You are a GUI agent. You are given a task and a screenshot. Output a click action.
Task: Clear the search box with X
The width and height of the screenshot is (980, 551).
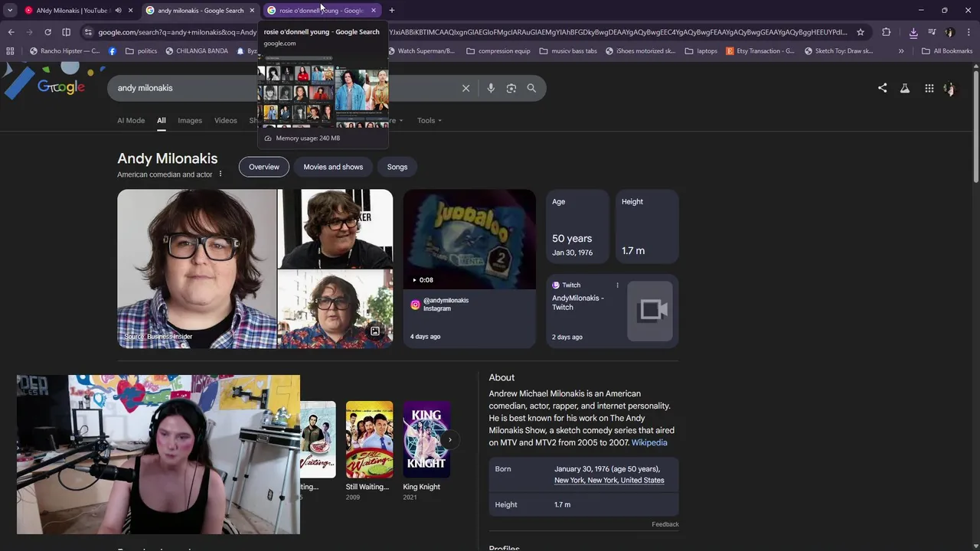(x=465, y=88)
